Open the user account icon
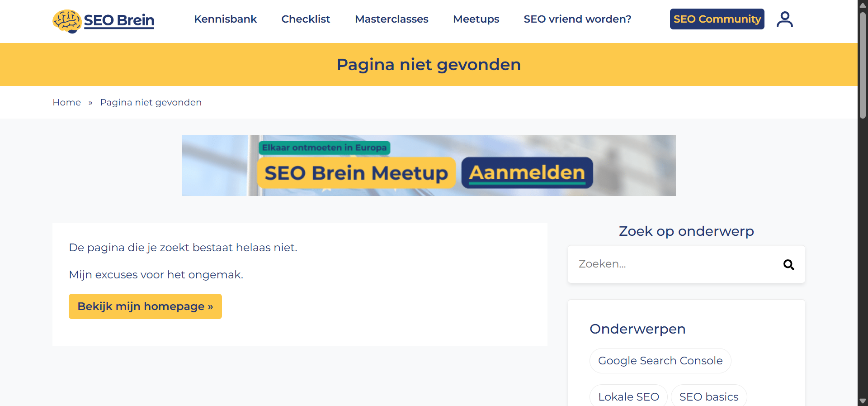The width and height of the screenshot is (868, 406). [x=784, y=19]
